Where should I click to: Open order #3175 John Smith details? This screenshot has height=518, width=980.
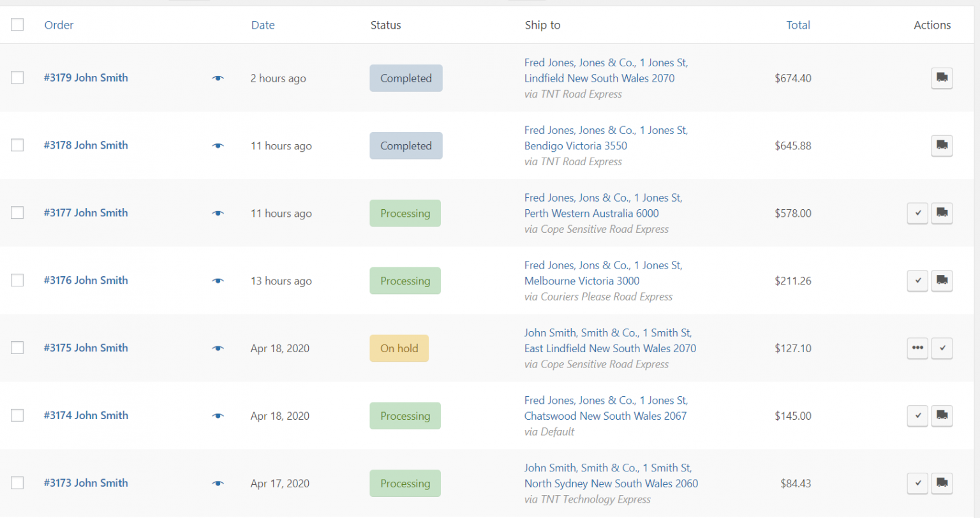(85, 348)
